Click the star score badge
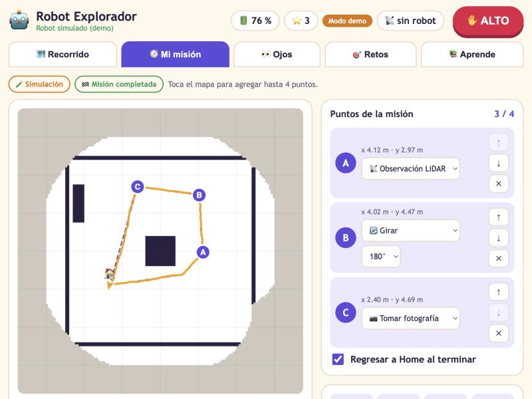The height and width of the screenshot is (399, 532). pos(301,21)
